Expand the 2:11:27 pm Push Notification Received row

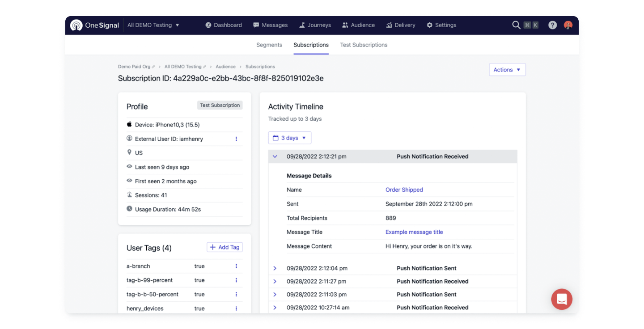pyautogui.click(x=275, y=282)
